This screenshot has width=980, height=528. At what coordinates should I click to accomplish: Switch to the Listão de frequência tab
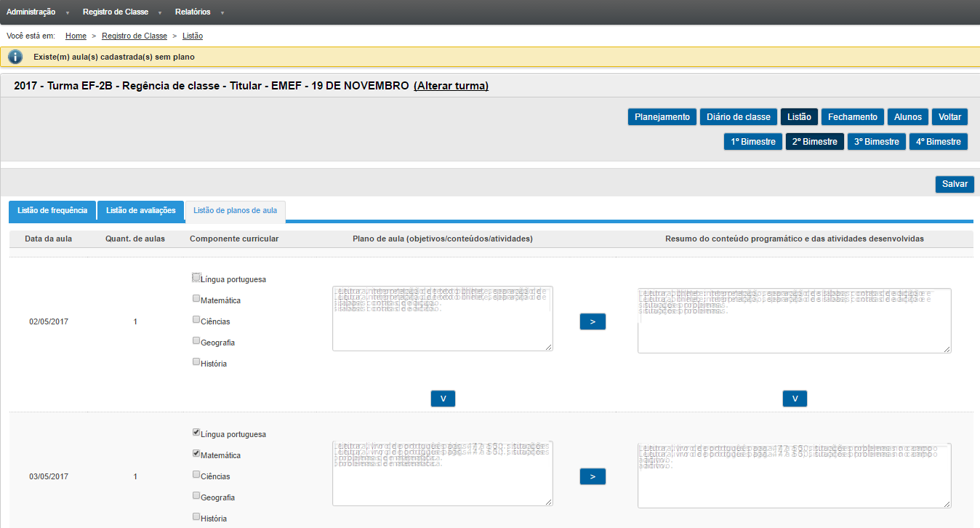(x=52, y=211)
